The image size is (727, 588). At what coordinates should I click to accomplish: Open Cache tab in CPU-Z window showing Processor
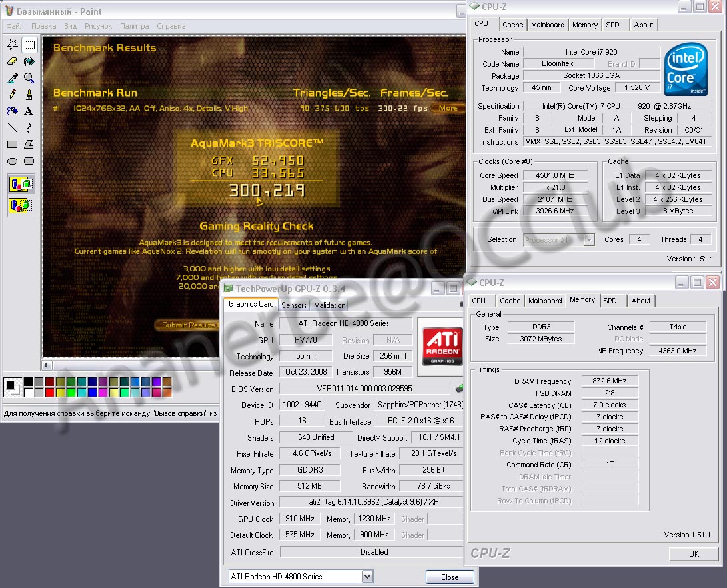coord(513,25)
